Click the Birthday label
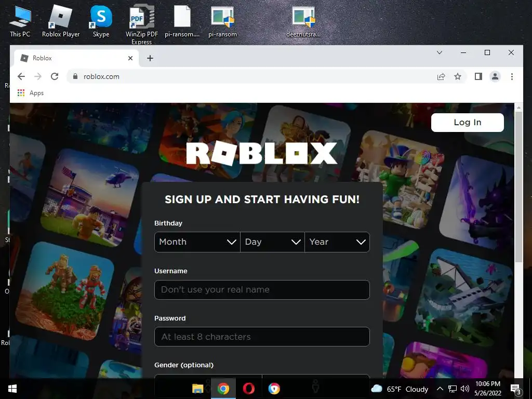 point(168,223)
